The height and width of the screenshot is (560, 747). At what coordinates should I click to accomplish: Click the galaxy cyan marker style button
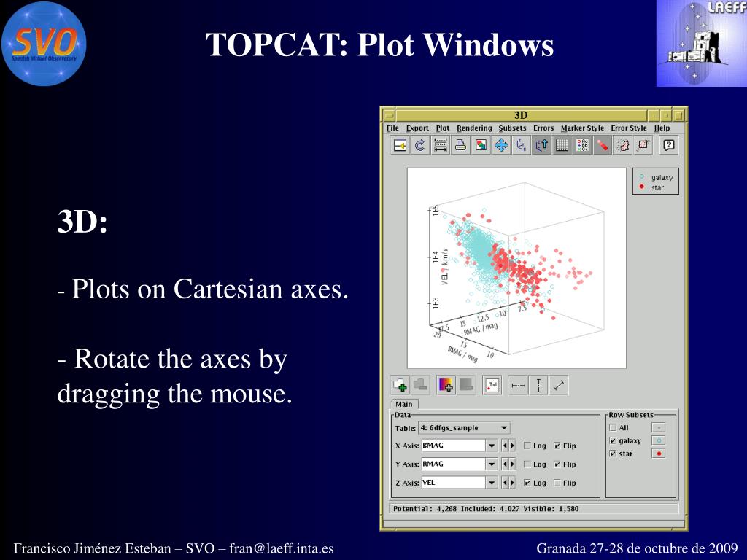point(659,441)
